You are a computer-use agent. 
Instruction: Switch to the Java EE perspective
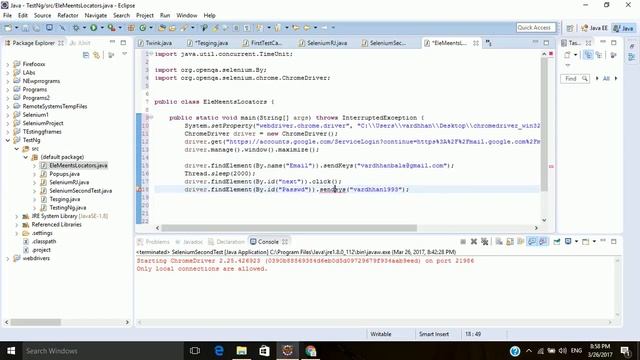pos(594,28)
